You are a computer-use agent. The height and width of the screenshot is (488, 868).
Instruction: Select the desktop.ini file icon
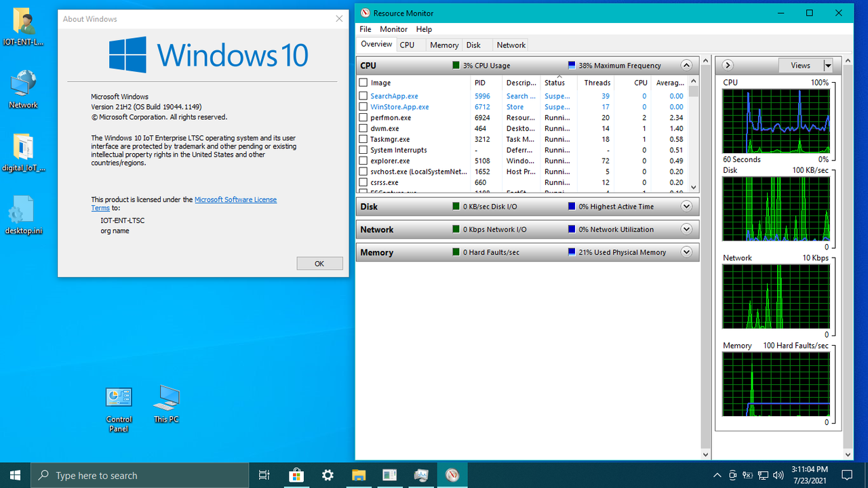[x=23, y=216]
